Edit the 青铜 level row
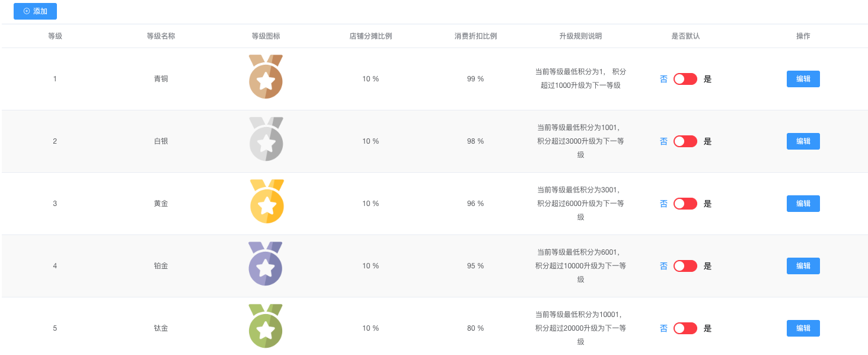Viewport: 868px width, 355px height. coord(803,79)
